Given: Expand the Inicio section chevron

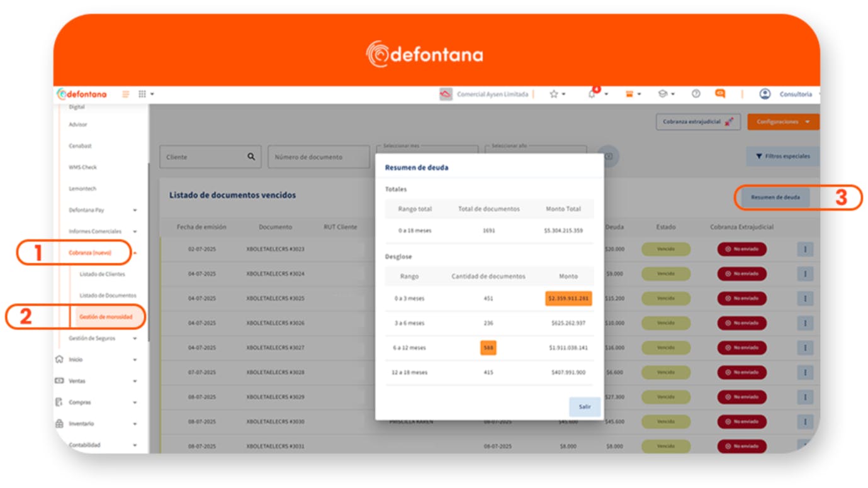Looking at the screenshot, I should pyautogui.click(x=135, y=360).
